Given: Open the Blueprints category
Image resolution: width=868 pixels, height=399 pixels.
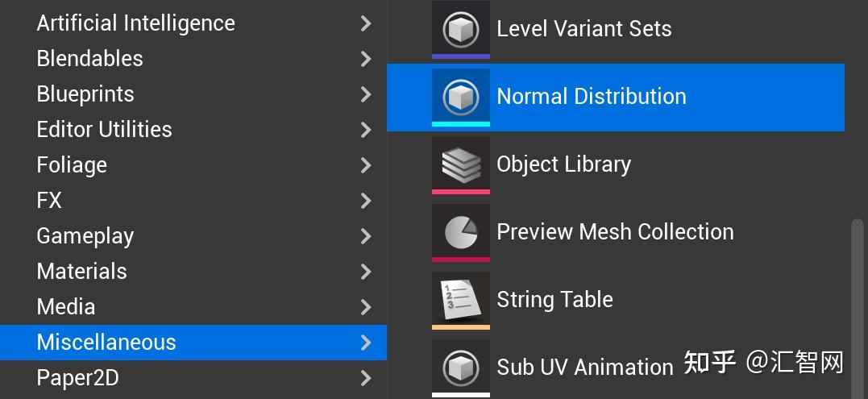Looking at the screenshot, I should [x=85, y=94].
